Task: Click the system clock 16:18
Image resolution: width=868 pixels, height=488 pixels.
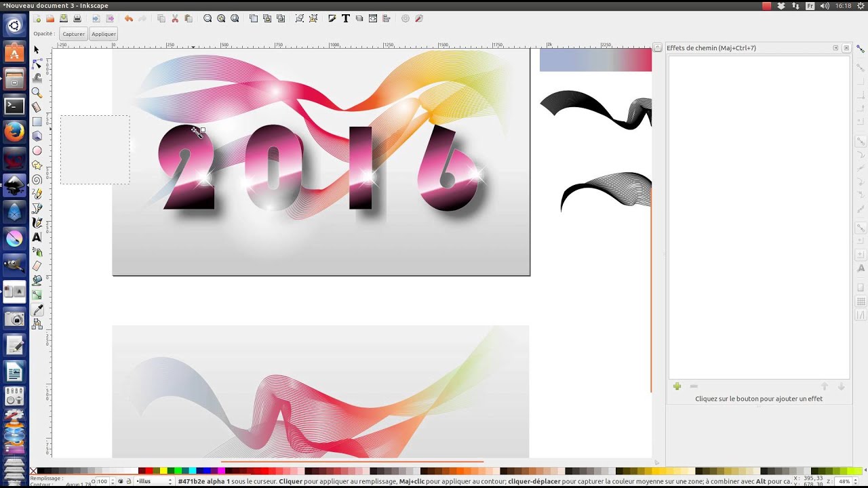Action: (843, 5)
